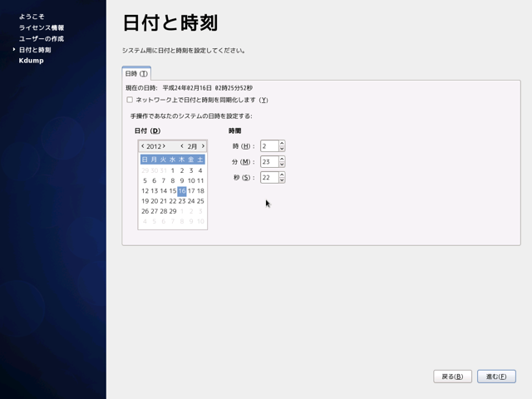Select February 28 in calendar
The height and width of the screenshot is (399, 532).
164,211
